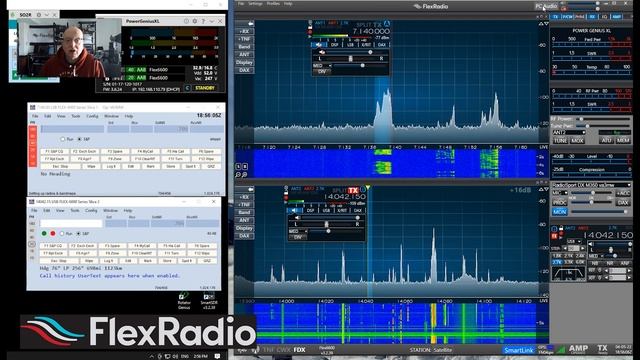Open SmartSDR Profiles menu
Image resolution: width=640 pixels, height=360 pixels.
273,4
